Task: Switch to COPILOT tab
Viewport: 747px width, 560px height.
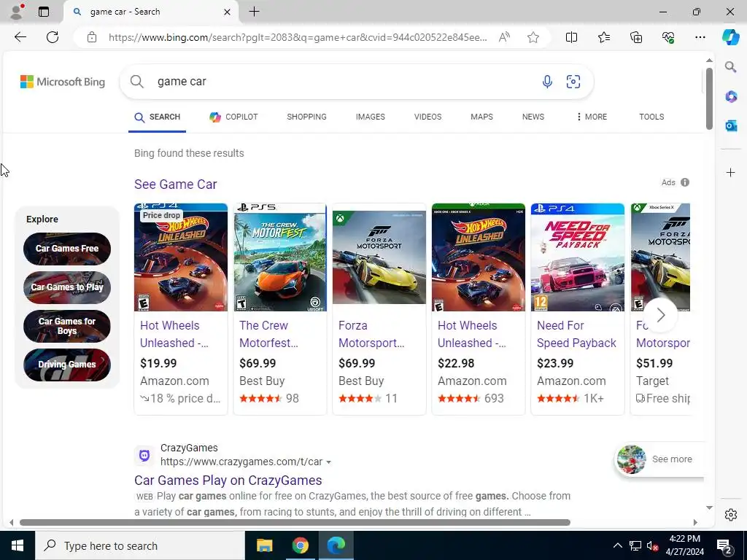Action: point(233,117)
